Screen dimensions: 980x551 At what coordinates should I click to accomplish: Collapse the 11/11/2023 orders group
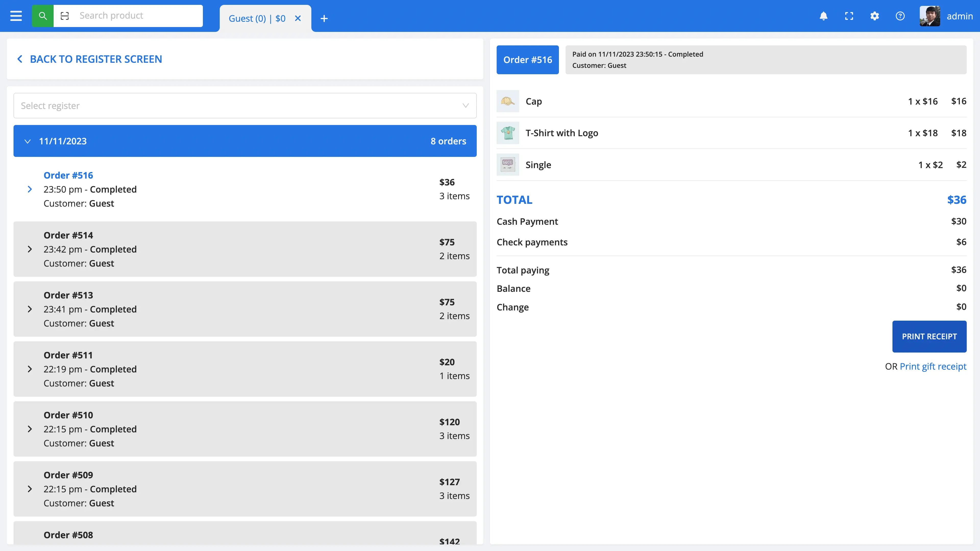27,141
